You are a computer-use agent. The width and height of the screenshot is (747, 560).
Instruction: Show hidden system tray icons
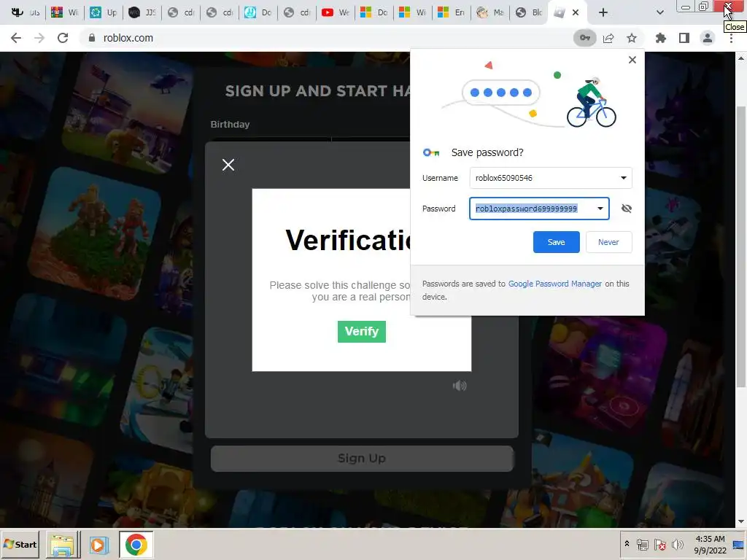tap(627, 544)
